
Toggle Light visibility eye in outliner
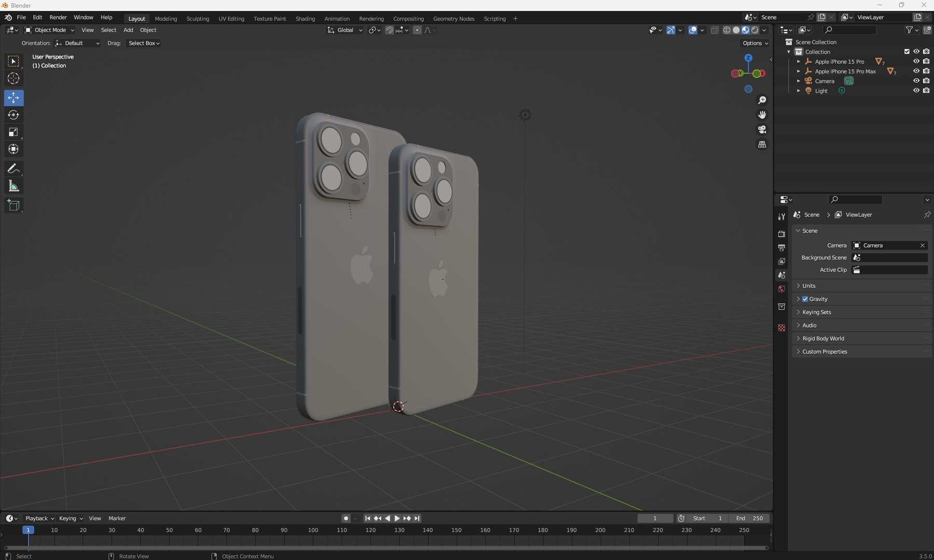[916, 91]
